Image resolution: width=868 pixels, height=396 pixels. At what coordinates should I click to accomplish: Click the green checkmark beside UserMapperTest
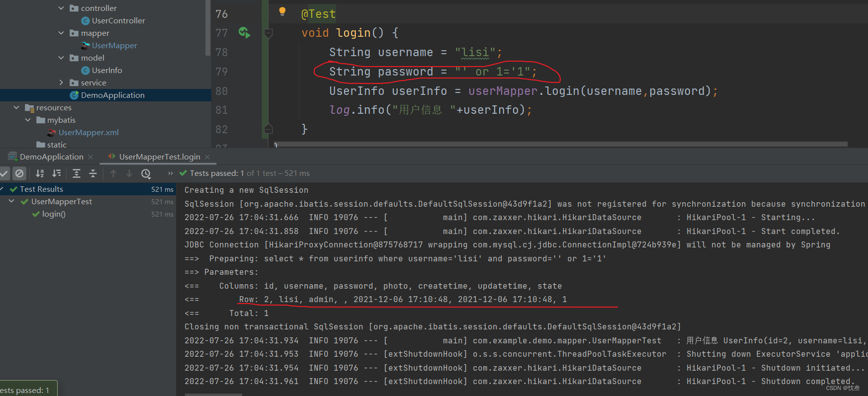click(x=24, y=202)
